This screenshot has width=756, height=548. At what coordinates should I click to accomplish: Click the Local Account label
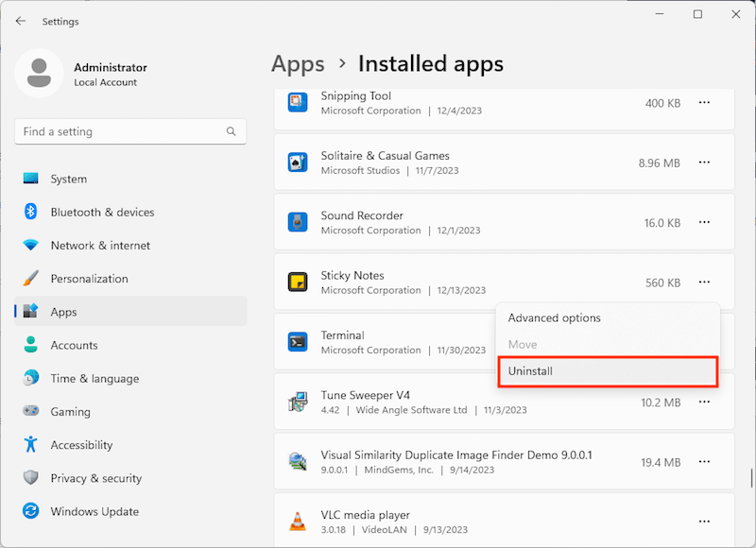105,82
